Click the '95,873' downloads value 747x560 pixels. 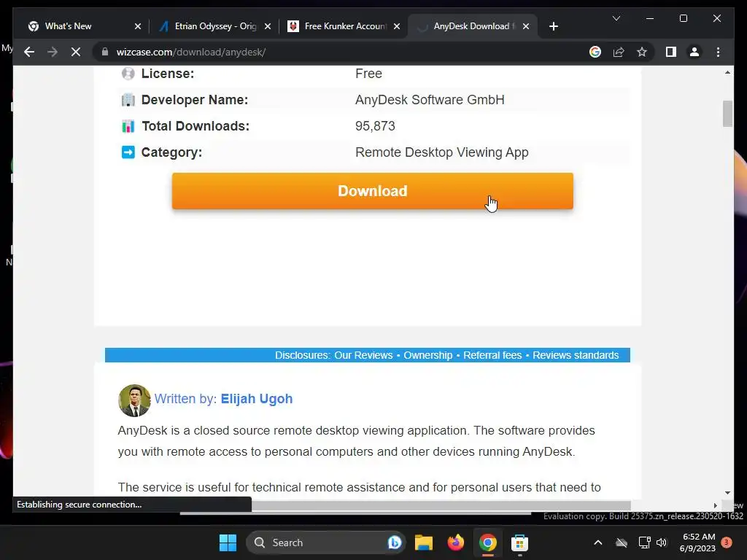coord(375,125)
